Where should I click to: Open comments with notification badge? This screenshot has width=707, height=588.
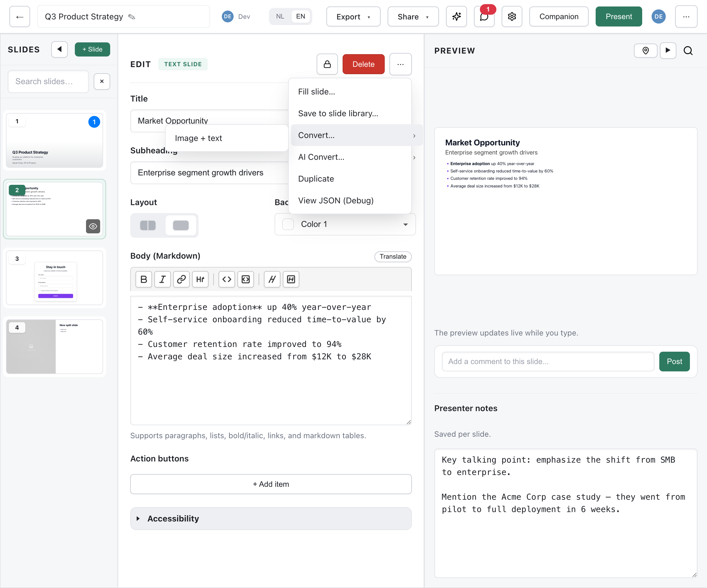coord(484,16)
